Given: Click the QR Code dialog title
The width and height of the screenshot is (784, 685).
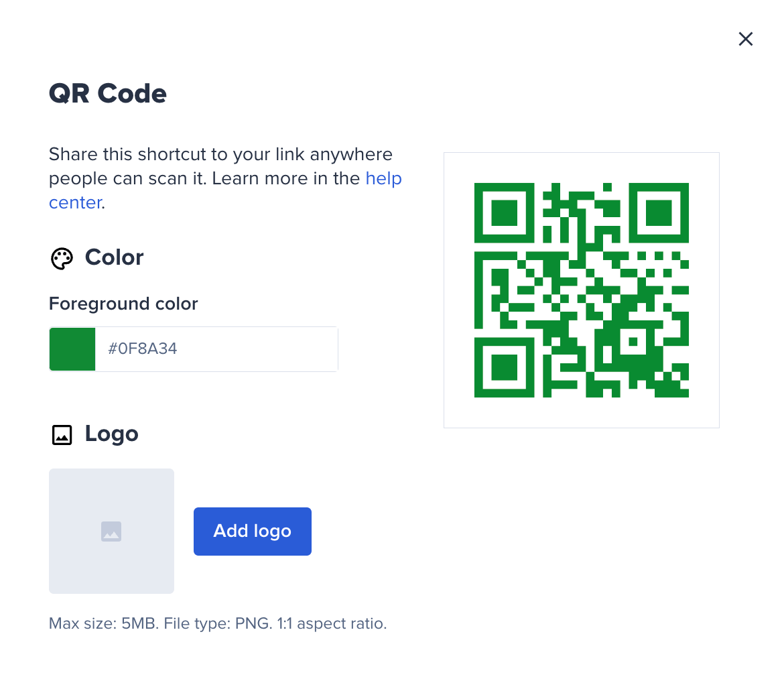Looking at the screenshot, I should click(x=108, y=94).
